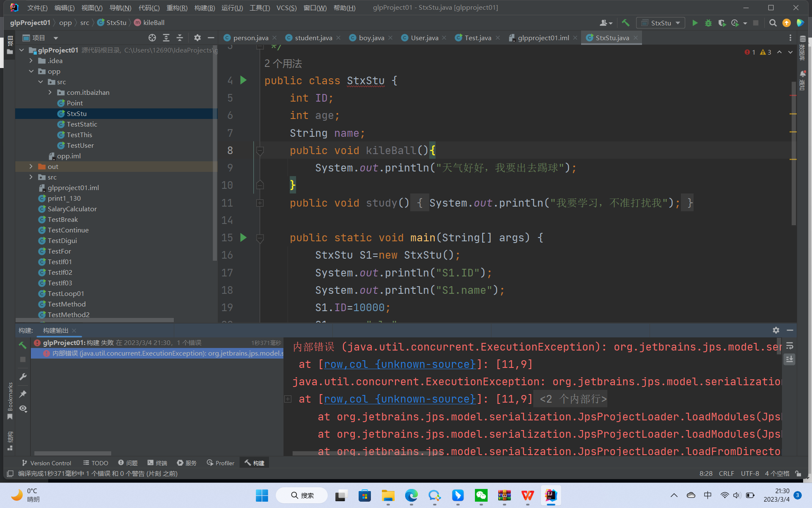The height and width of the screenshot is (508, 812).
Task: Click the project tree horizontal scrollbar
Action: click(x=95, y=320)
